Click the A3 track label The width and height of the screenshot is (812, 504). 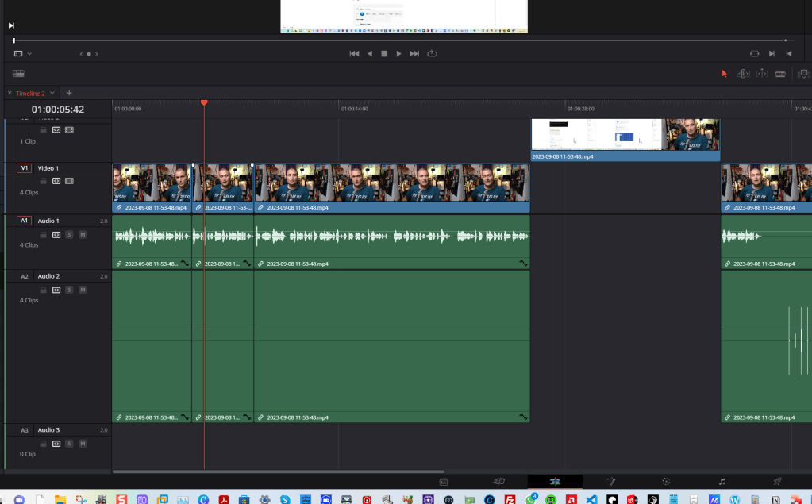tap(25, 430)
